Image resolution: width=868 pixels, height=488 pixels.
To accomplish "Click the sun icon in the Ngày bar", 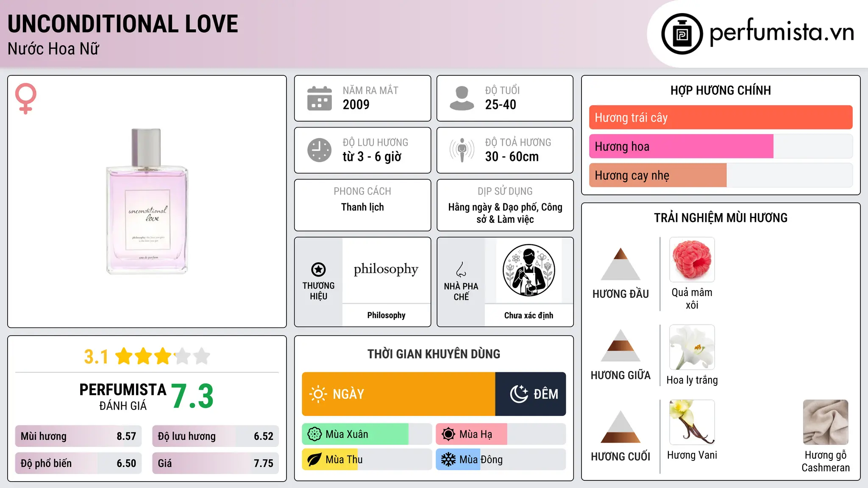I will tap(318, 394).
